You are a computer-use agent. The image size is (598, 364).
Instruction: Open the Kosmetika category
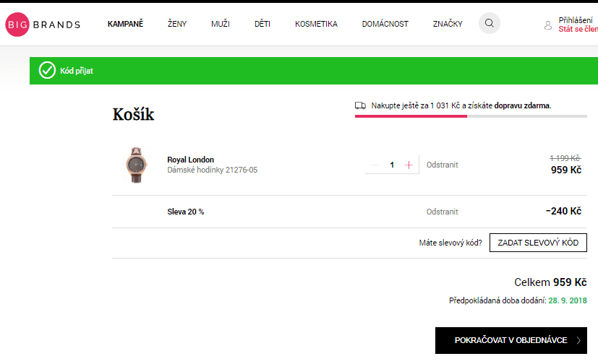click(316, 24)
